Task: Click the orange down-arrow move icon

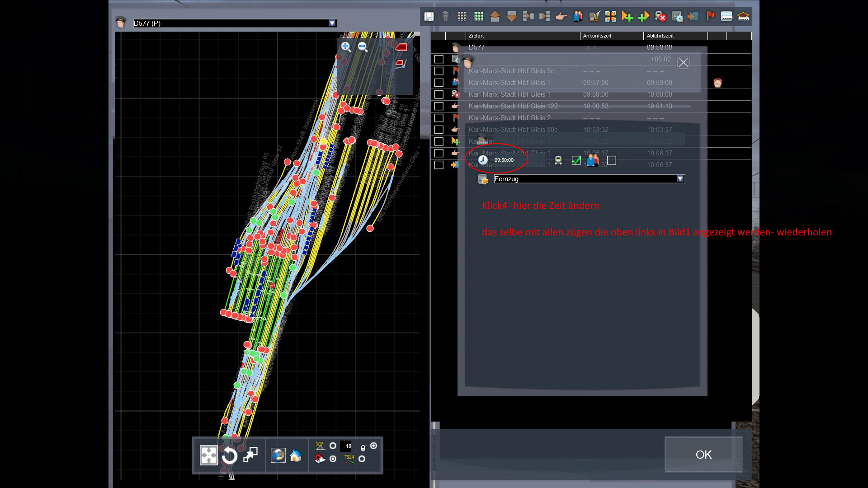Action: tap(512, 17)
